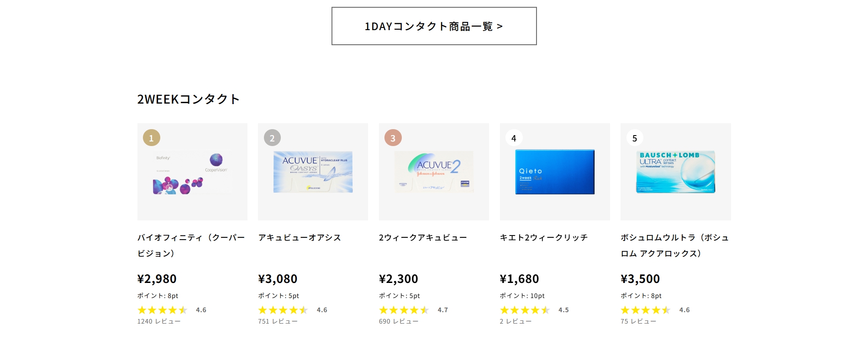Click the bronze rank 3 badge
The image size is (868, 361).
click(393, 138)
